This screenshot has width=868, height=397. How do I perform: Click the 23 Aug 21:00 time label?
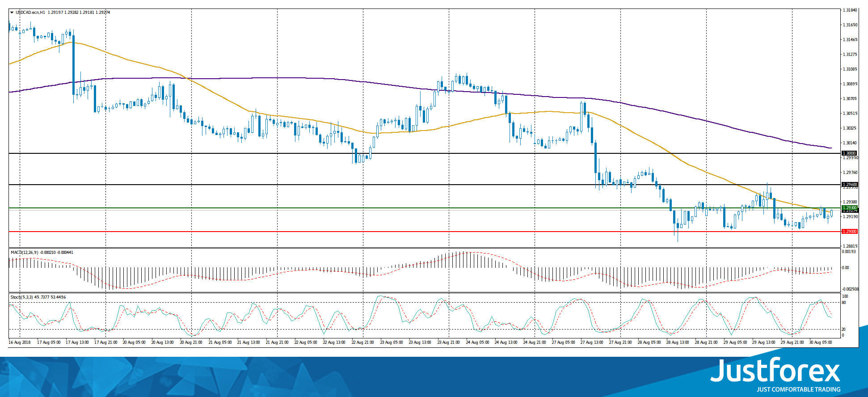coord(449,342)
